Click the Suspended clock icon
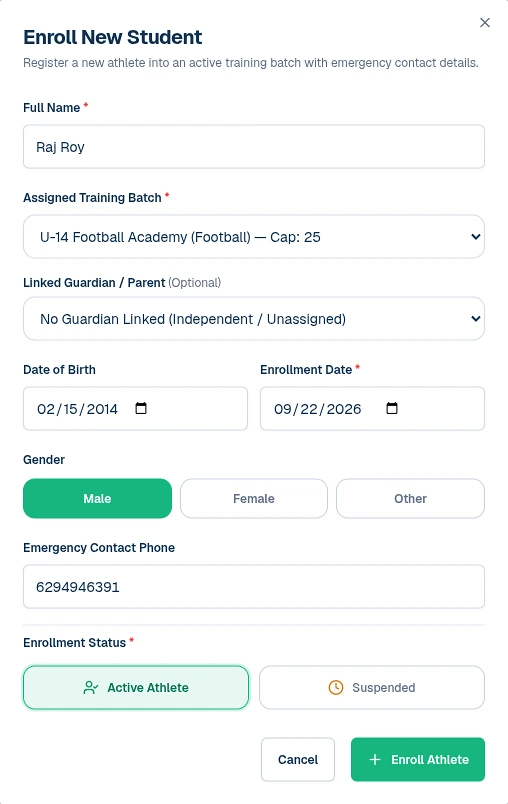 pos(336,688)
